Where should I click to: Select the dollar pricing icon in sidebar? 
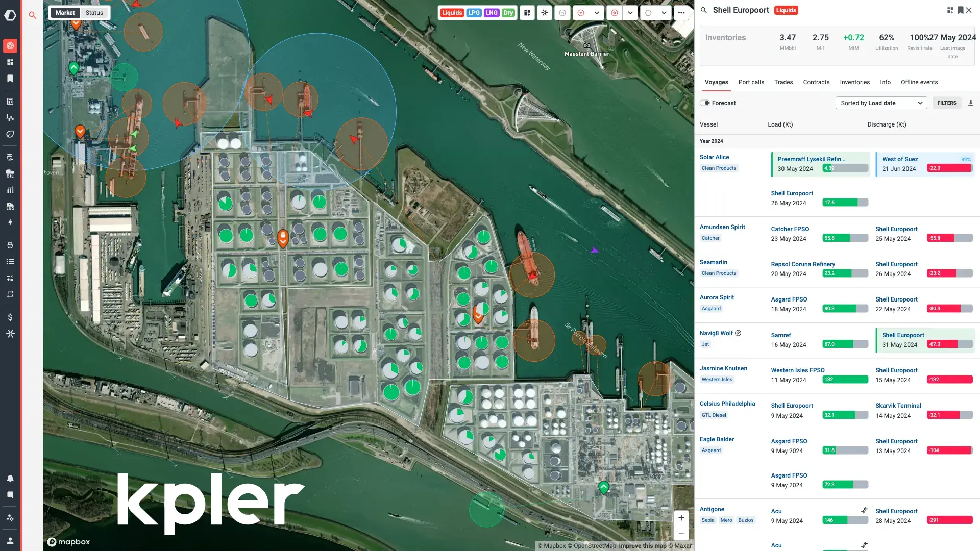(x=10, y=317)
